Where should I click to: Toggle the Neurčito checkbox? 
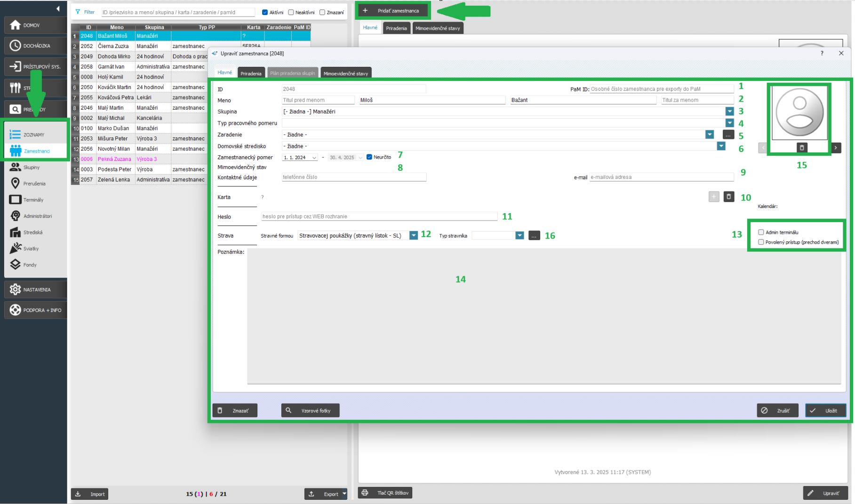(369, 157)
